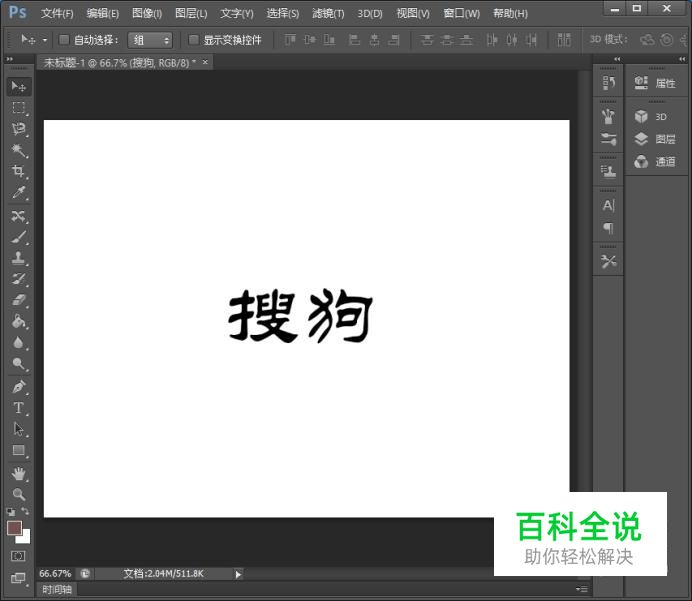Select the History Brush tool
This screenshot has width=692, height=601.
coord(19,279)
